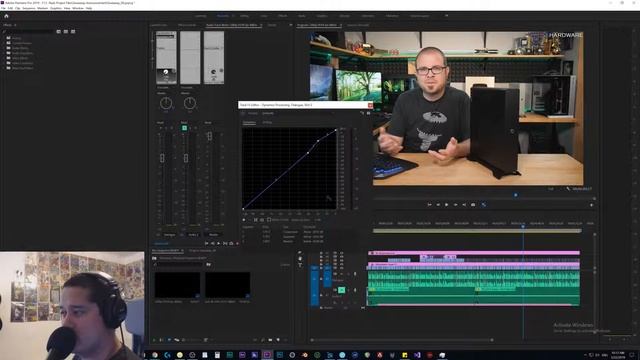This screenshot has width=640, height=360.
Task: Toggle Accelerated Effects filter in Effects panel
Action: pyautogui.click(x=59, y=31)
